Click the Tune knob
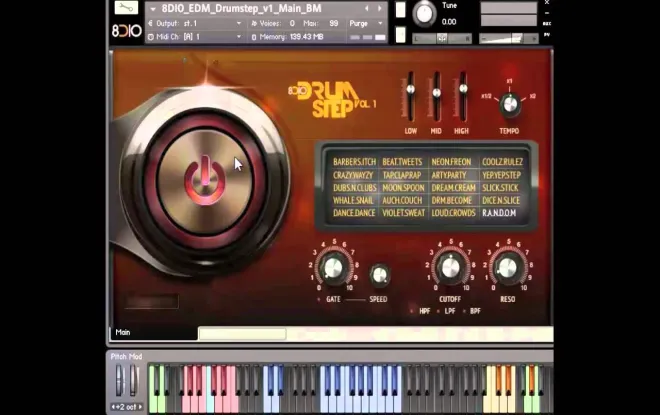 coord(424,14)
